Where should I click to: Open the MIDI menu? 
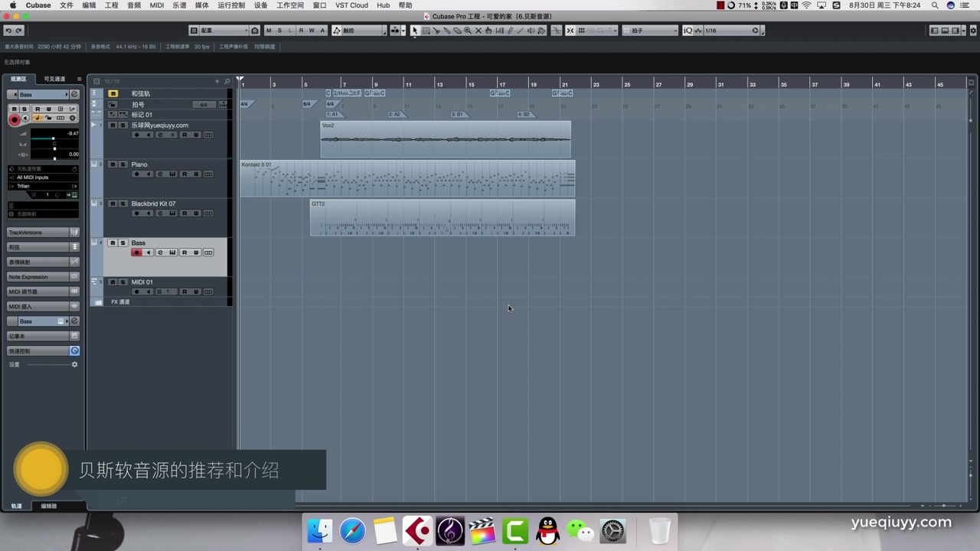pyautogui.click(x=156, y=5)
